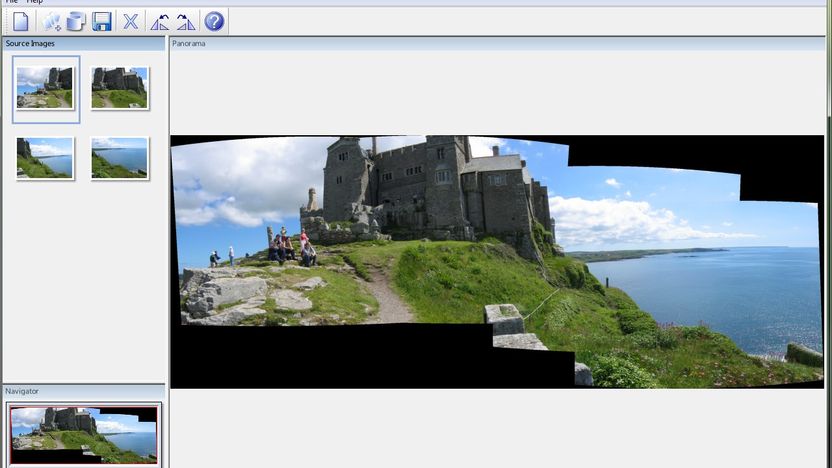Open the File menu
Screen dimensions: 832x468
coord(11,2)
